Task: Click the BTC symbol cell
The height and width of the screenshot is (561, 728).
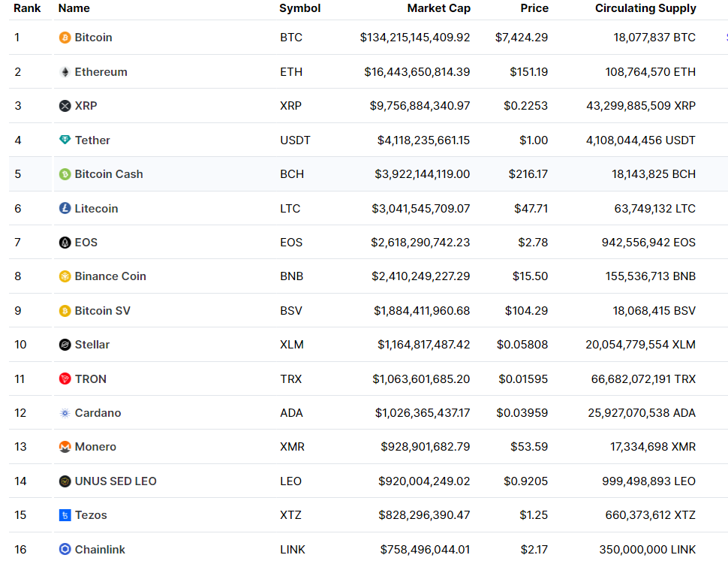Action: click(291, 38)
